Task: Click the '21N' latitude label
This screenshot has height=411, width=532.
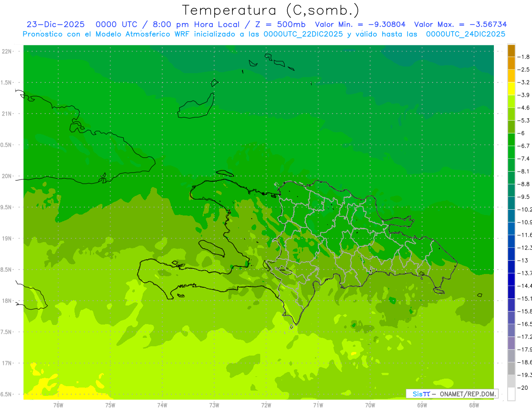Action: click(x=7, y=114)
